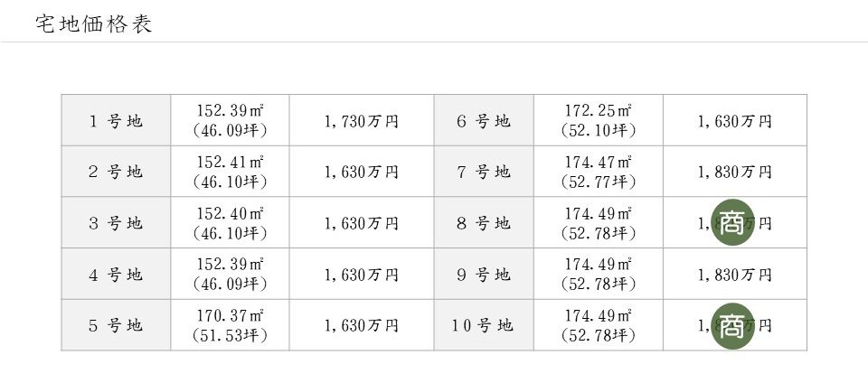Click the 1,730万円 price for lot 1
The height and width of the screenshot is (383, 868).
pos(361,121)
